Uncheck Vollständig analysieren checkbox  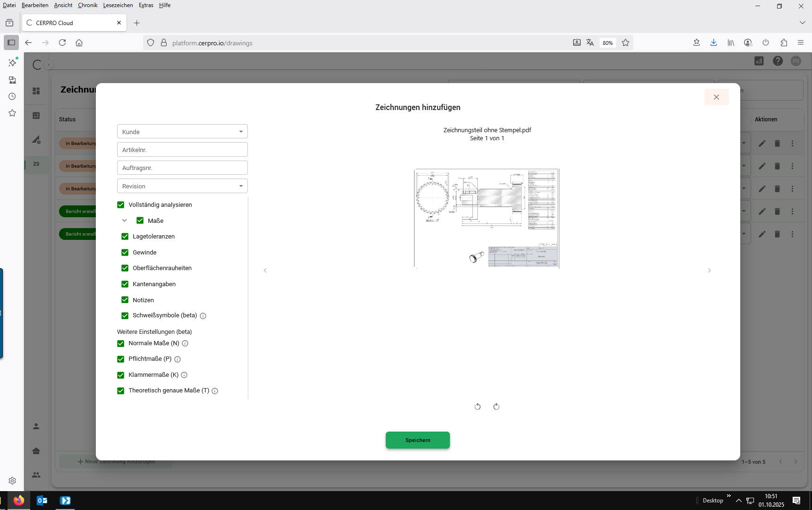[121, 205]
